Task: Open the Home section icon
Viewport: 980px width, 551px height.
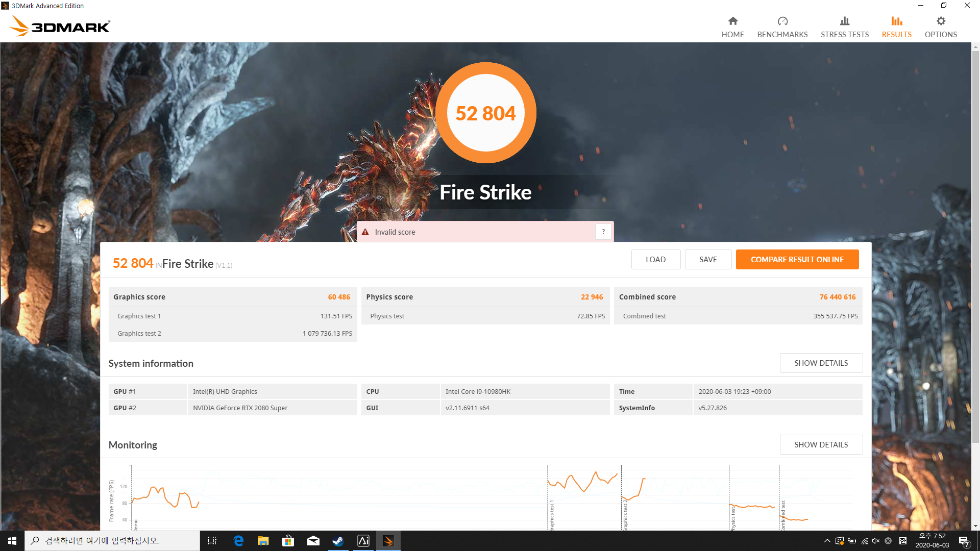Action: (732, 21)
